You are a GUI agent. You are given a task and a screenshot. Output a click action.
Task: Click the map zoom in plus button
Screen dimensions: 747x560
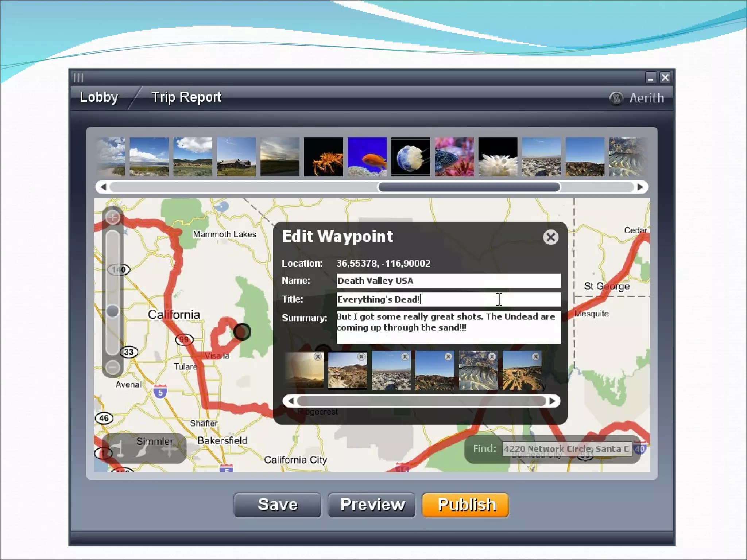pos(113,218)
